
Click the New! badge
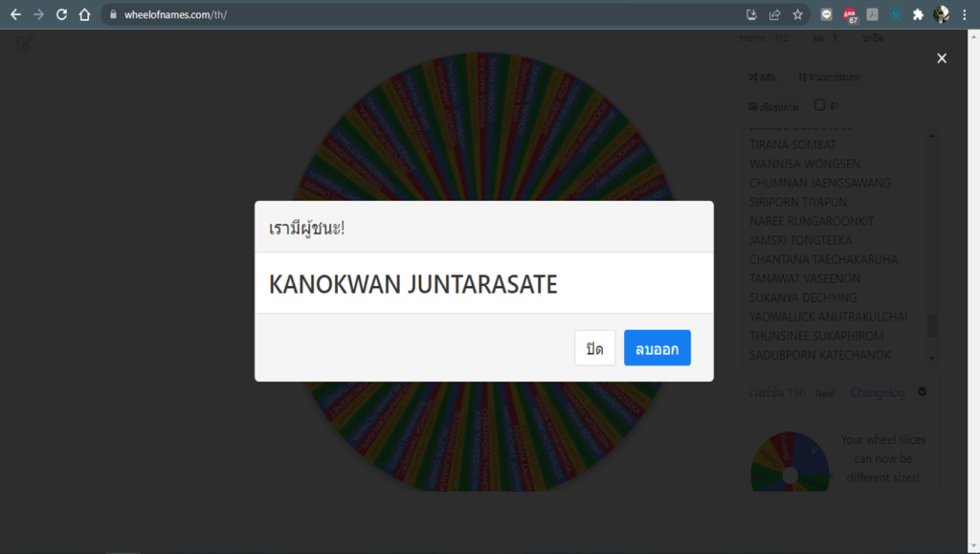click(x=825, y=393)
